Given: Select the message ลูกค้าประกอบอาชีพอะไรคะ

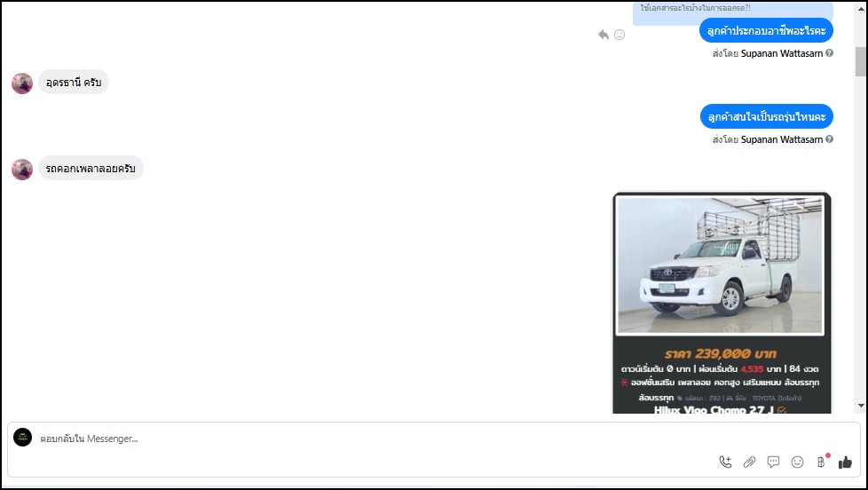Looking at the screenshot, I should pyautogui.click(x=766, y=30).
